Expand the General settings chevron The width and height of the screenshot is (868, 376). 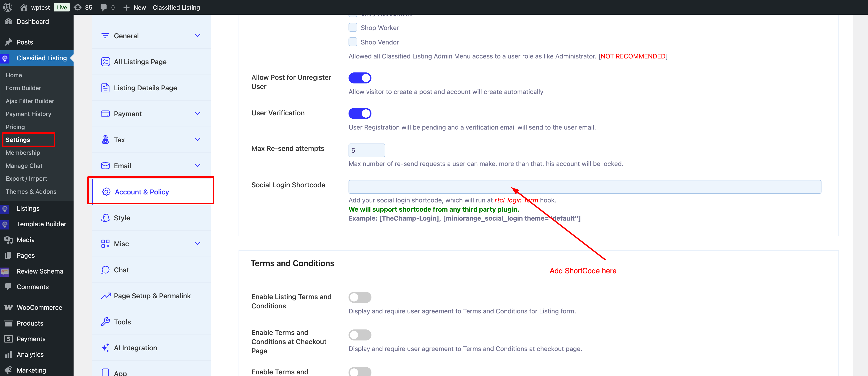(x=198, y=36)
